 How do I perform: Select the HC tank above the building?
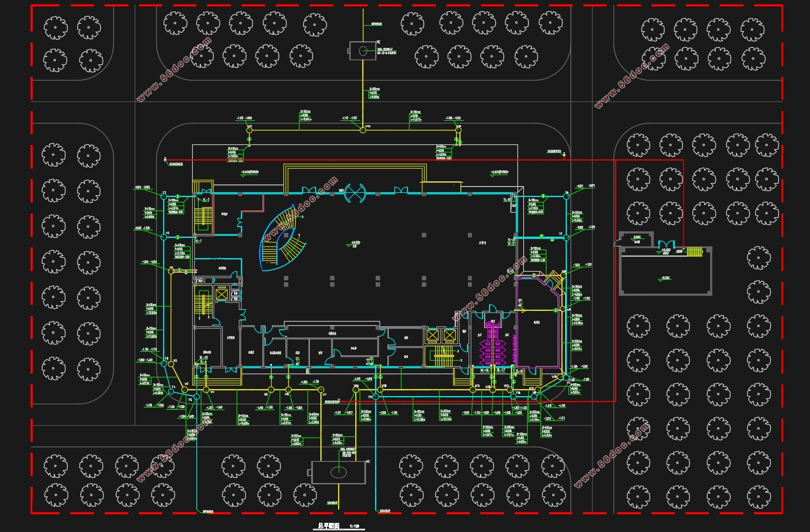tap(362, 51)
